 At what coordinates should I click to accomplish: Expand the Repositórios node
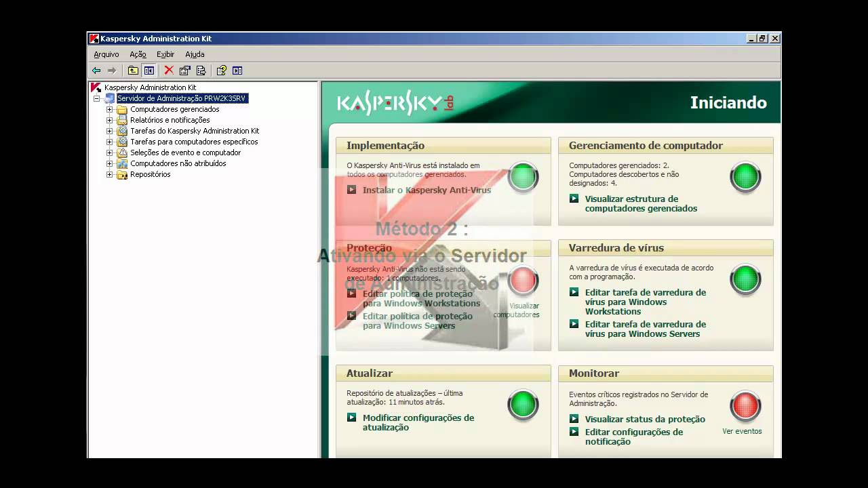click(109, 174)
